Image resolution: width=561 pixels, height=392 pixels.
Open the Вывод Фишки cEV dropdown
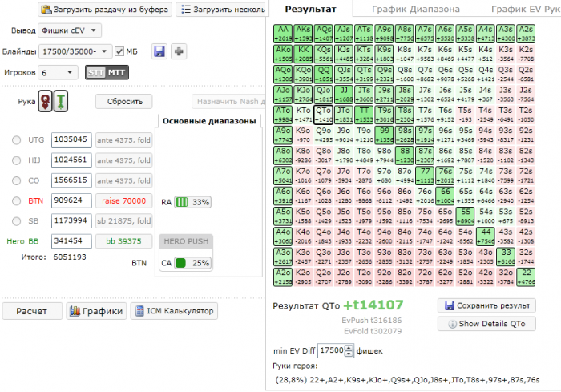(x=70, y=30)
